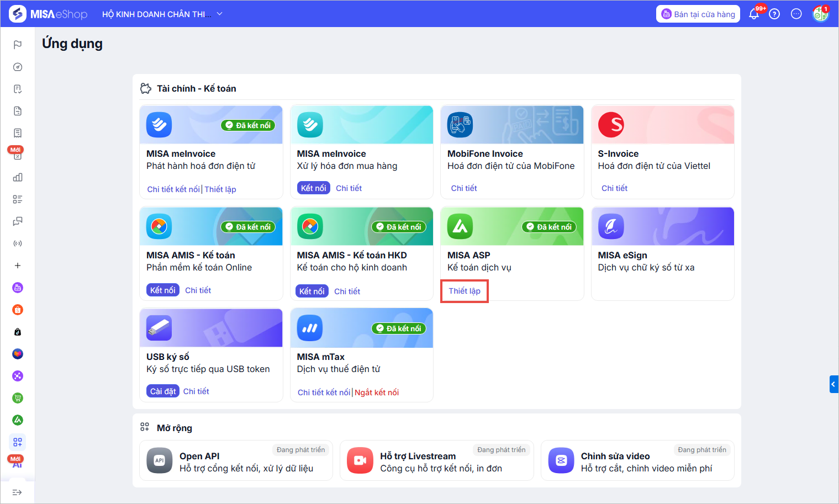Screen dimensions: 839x504
Task: Click Ngắt kết nối on MISA mTax card
Action: [x=377, y=392]
